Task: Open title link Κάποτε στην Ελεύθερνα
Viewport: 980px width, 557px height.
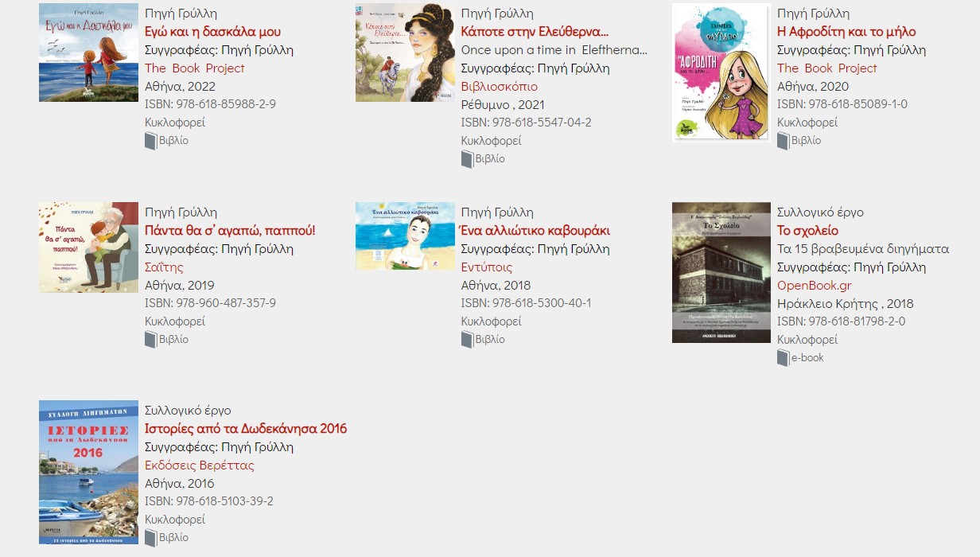Action: point(535,32)
